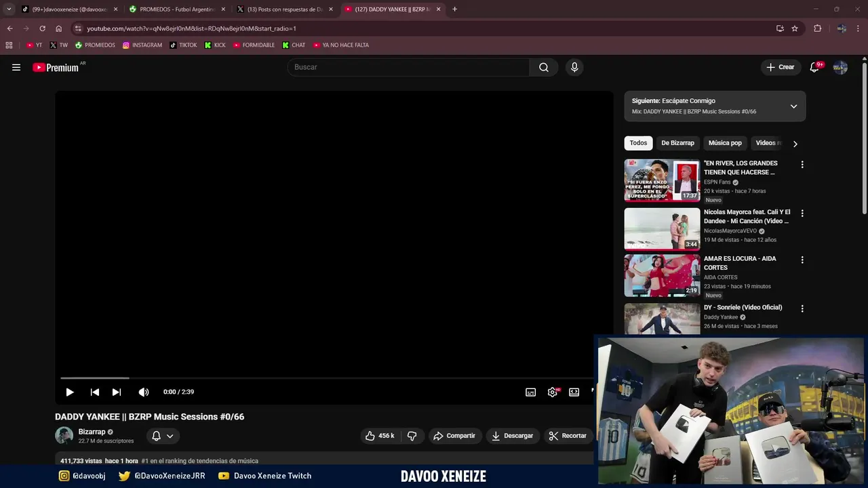
Task: Open browser extensions puzzle icon
Action: point(818,28)
